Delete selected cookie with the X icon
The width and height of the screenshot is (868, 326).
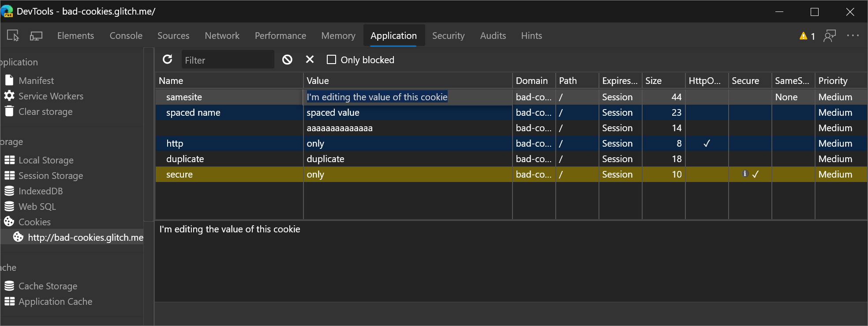(x=310, y=60)
